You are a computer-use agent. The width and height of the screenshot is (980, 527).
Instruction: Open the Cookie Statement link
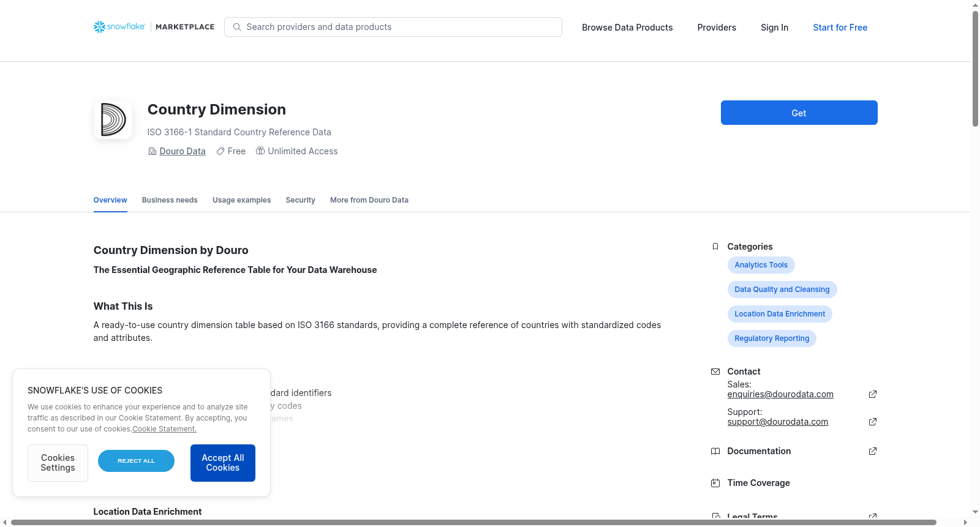[x=164, y=429]
